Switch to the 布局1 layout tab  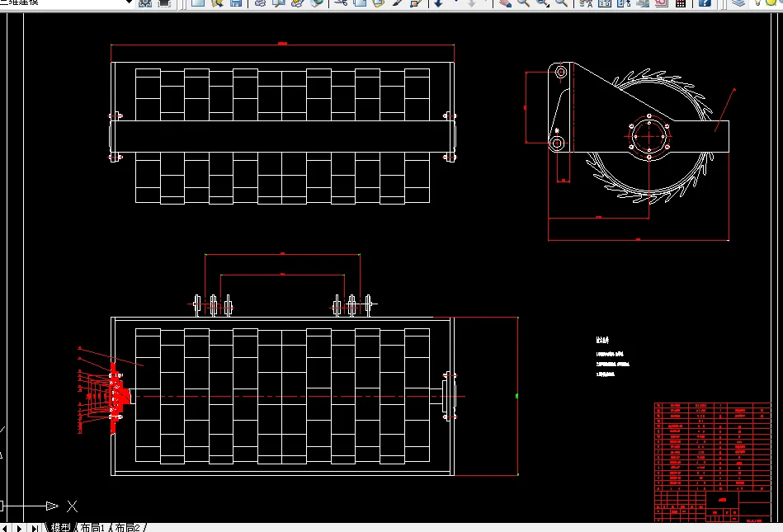[93, 528]
